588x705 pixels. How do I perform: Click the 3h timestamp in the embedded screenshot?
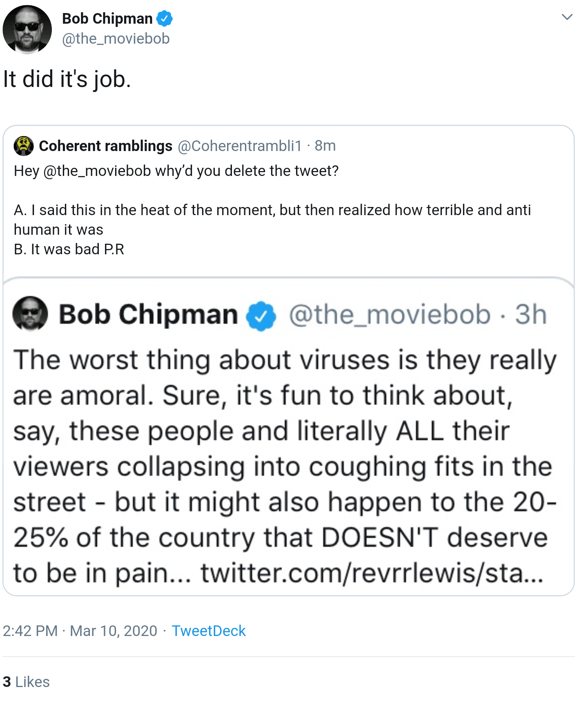click(530, 314)
